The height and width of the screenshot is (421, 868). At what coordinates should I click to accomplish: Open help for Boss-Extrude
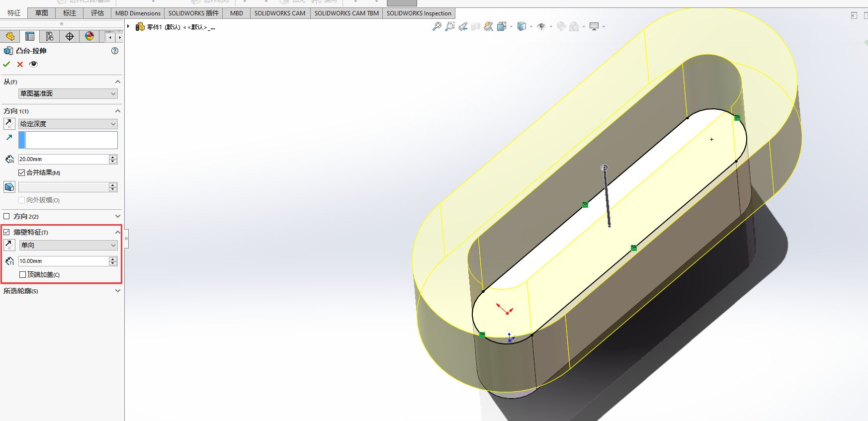pos(115,51)
